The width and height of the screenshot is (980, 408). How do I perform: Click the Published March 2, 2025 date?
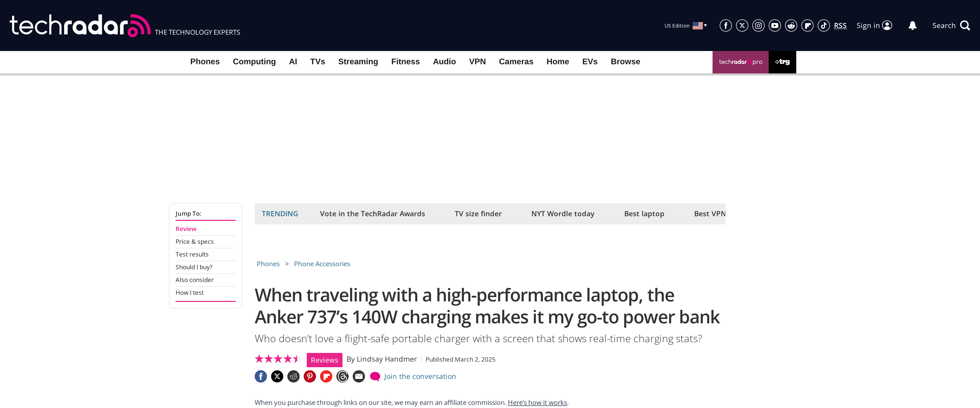460,360
